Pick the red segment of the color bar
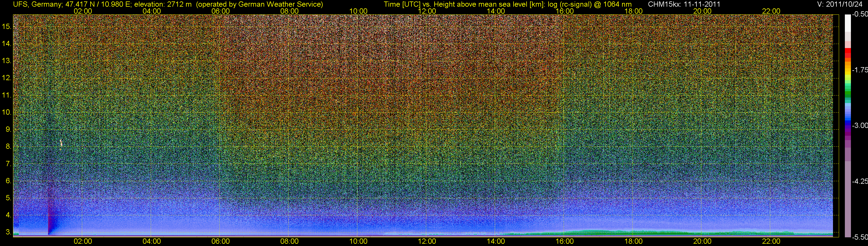 [x=848, y=54]
